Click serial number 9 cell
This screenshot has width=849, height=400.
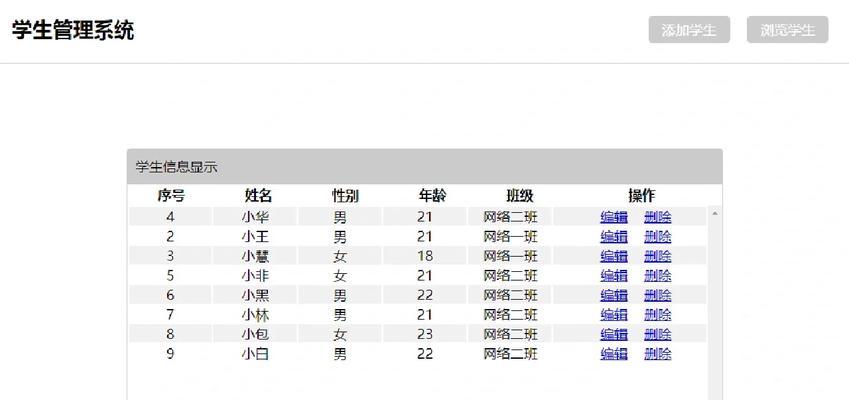click(171, 354)
